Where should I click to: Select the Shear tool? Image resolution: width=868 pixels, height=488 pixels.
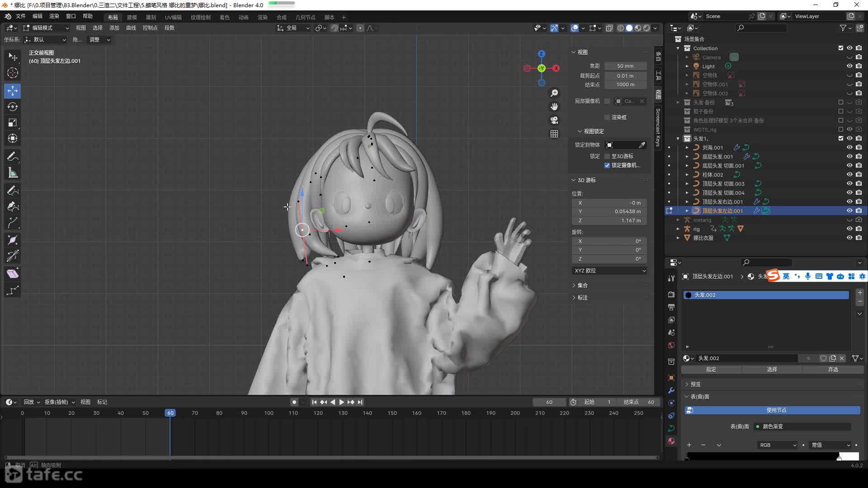[13, 273]
